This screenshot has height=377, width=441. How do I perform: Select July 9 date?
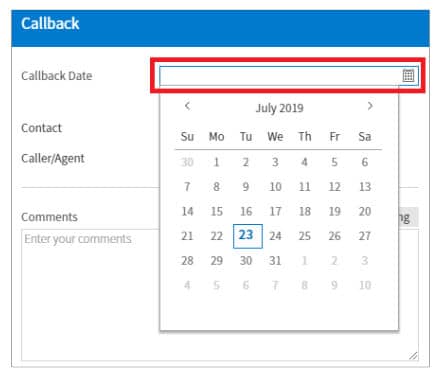[246, 187]
